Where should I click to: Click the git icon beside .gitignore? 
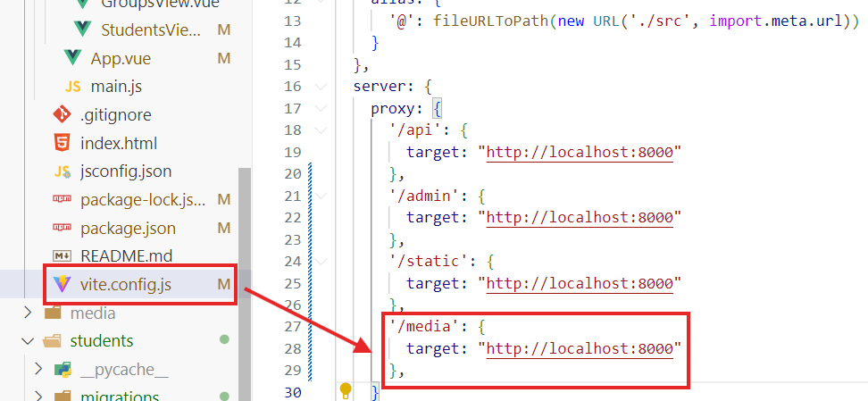click(x=62, y=114)
